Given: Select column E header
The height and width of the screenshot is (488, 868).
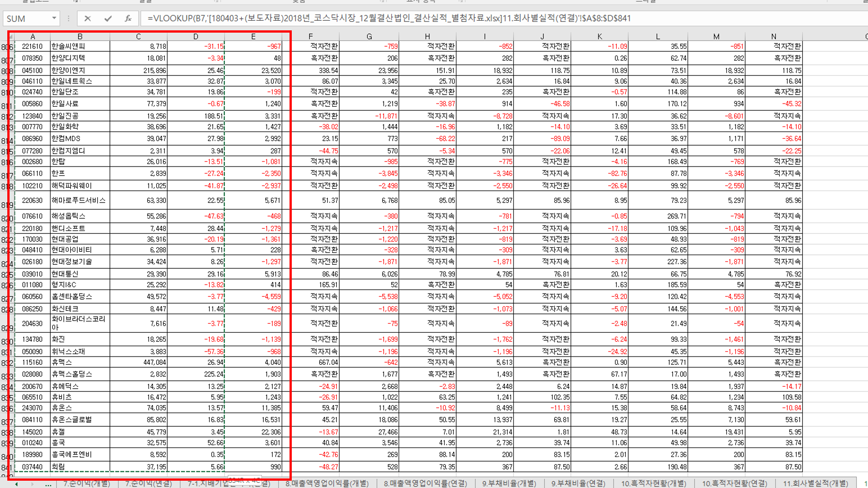Looking at the screenshot, I should click(254, 37).
